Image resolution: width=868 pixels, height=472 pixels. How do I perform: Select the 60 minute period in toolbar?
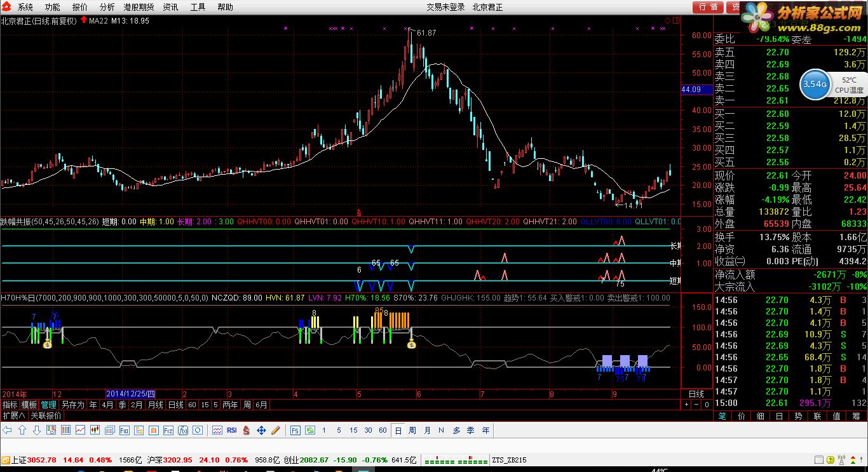click(383, 430)
